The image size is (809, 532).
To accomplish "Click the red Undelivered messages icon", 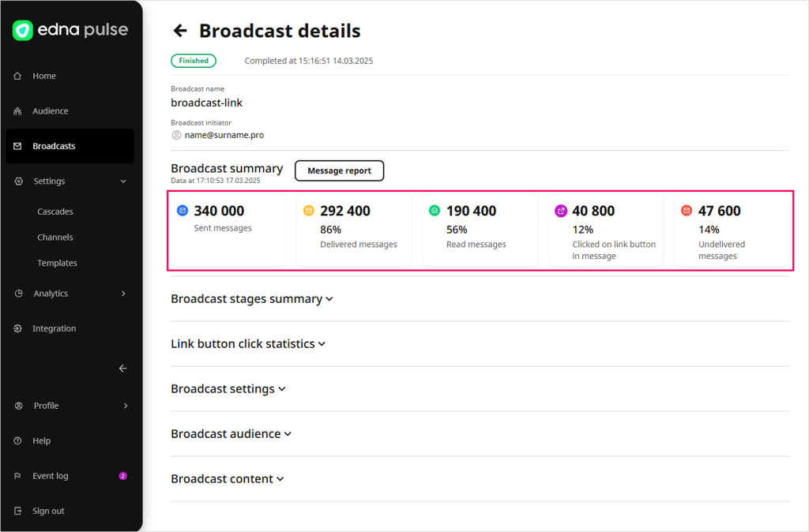I will coord(687,211).
